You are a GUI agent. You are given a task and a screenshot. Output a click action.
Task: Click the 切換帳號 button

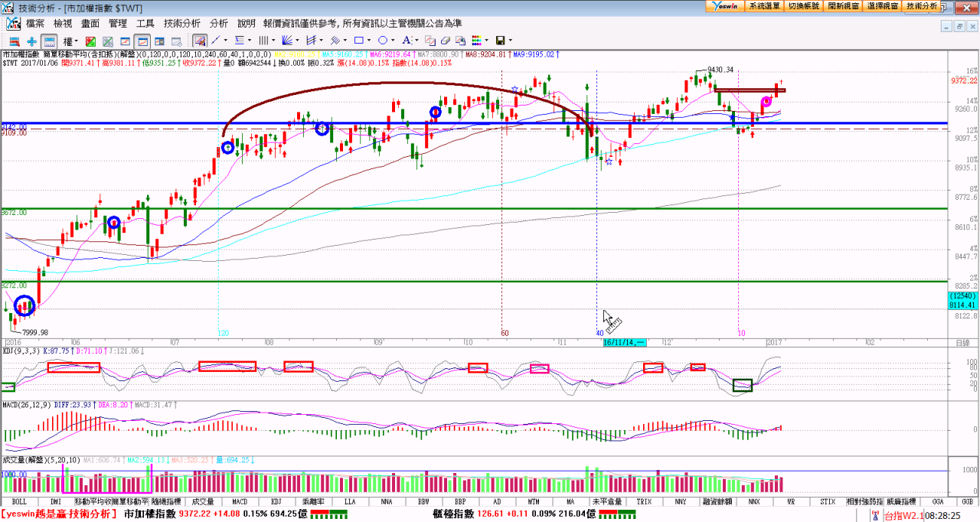[x=804, y=5]
